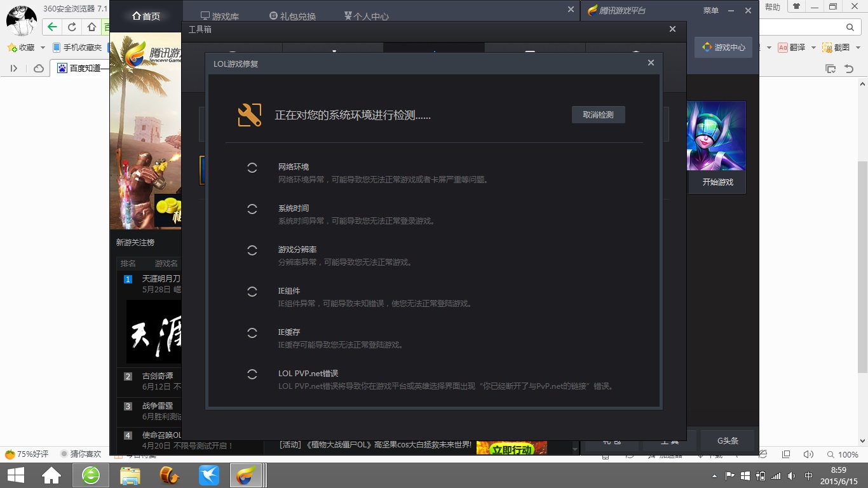This screenshot has width=868, height=488.
Task: Open the 手机收藏夹 bookmark
Action: click(x=77, y=48)
